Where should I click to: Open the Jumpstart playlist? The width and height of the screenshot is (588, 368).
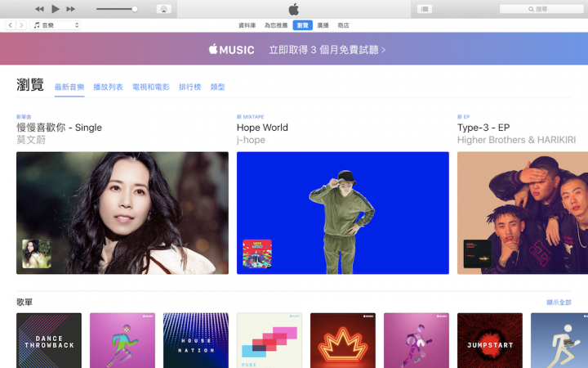tap(490, 340)
